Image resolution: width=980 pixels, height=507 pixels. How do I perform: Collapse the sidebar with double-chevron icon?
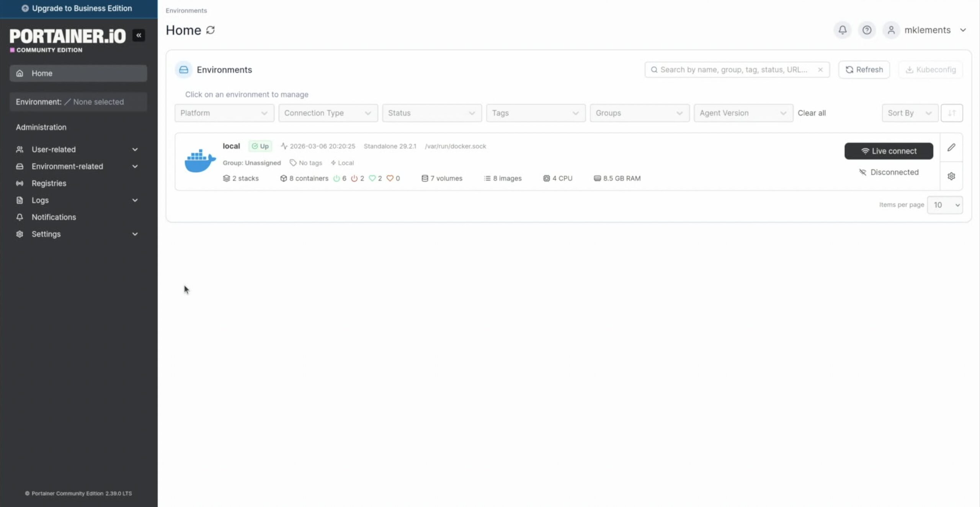coord(139,35)
